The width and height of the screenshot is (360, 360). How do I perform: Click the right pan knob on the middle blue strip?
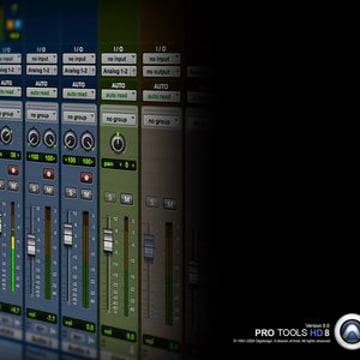[x=49, y=138]
